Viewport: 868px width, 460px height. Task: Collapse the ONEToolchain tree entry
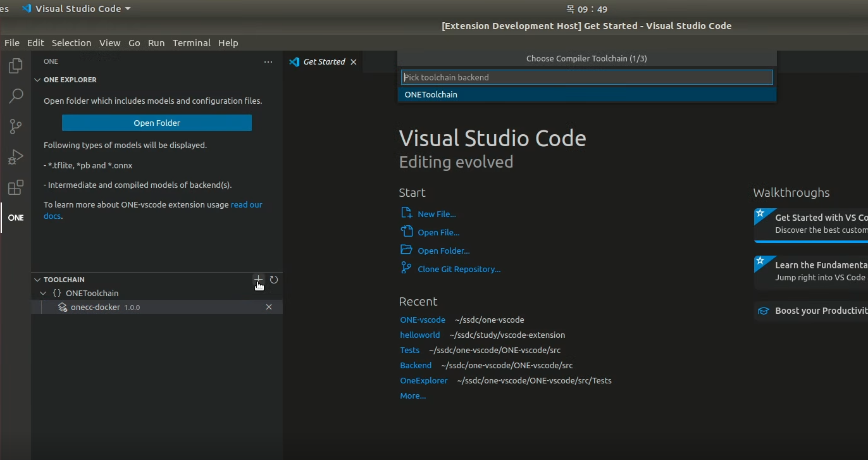coord(43,293)
